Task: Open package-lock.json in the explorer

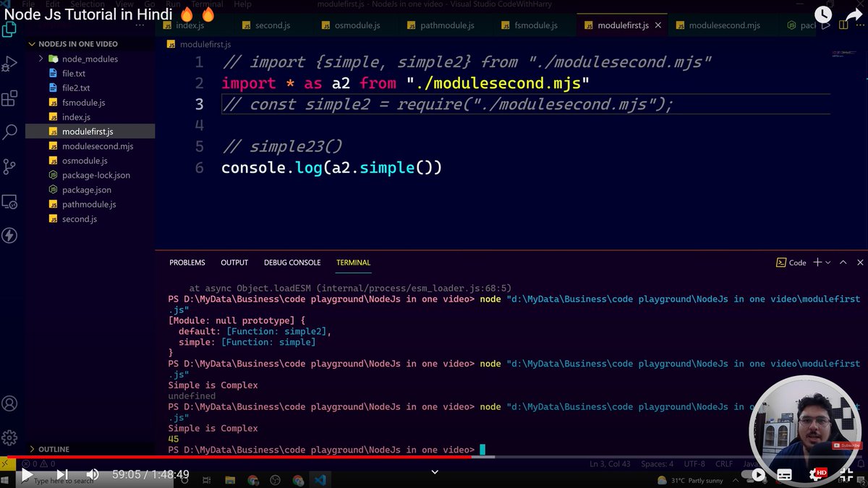Action: tap(89, 175)
